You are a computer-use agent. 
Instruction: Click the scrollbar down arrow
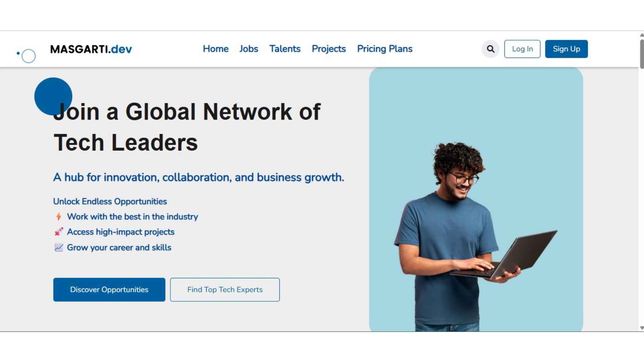pos(641,328)
